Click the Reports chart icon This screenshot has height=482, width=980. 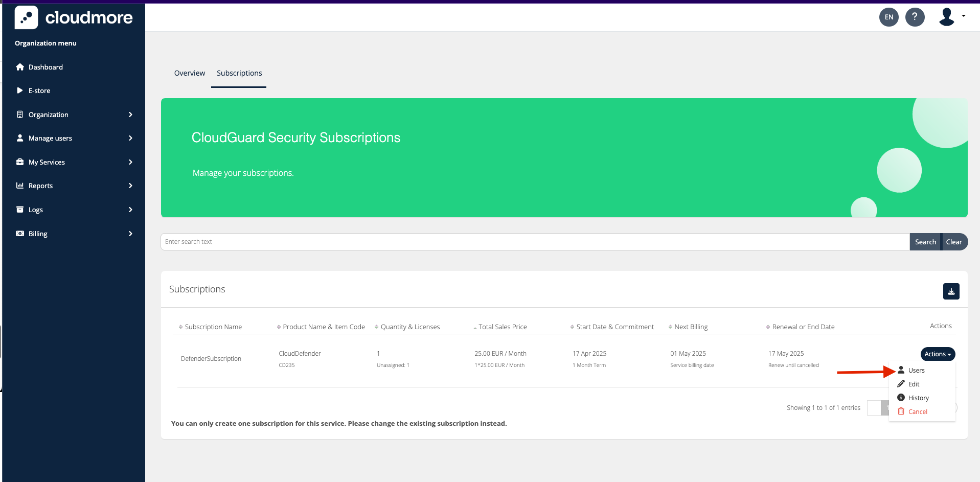[x=19, y=185]
